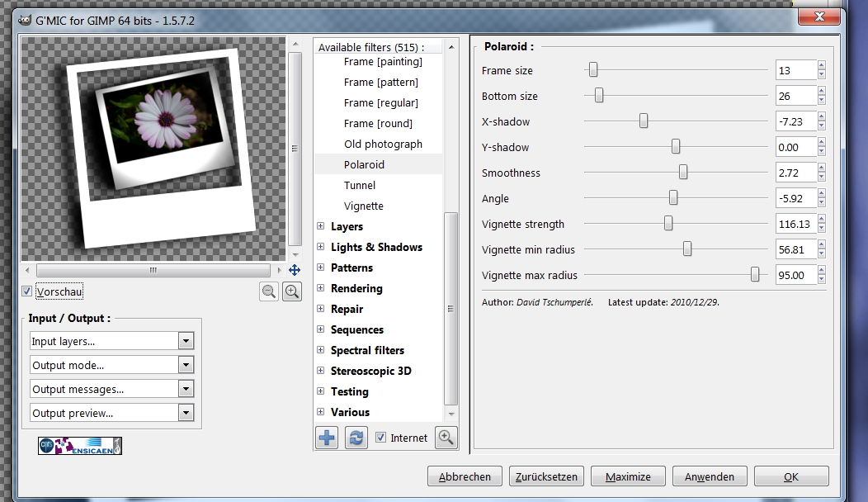Image resolution: width=868 pixels, height=502 pixels.
Task: Expand the Testing category
Action: coord(320,391)
